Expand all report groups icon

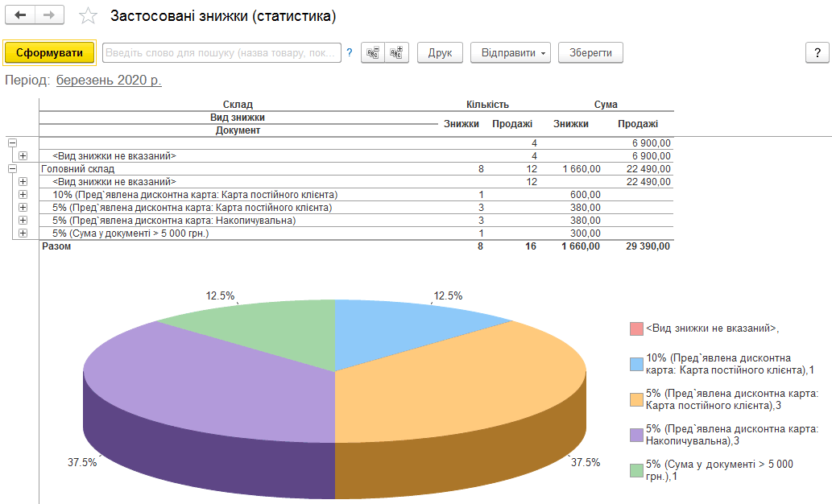[396, 52]
